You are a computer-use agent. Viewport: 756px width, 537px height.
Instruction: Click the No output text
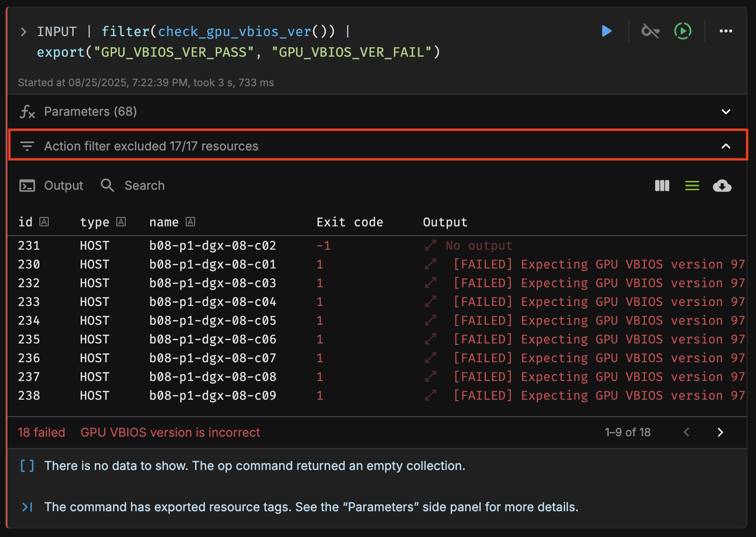(x=479, y=246)
